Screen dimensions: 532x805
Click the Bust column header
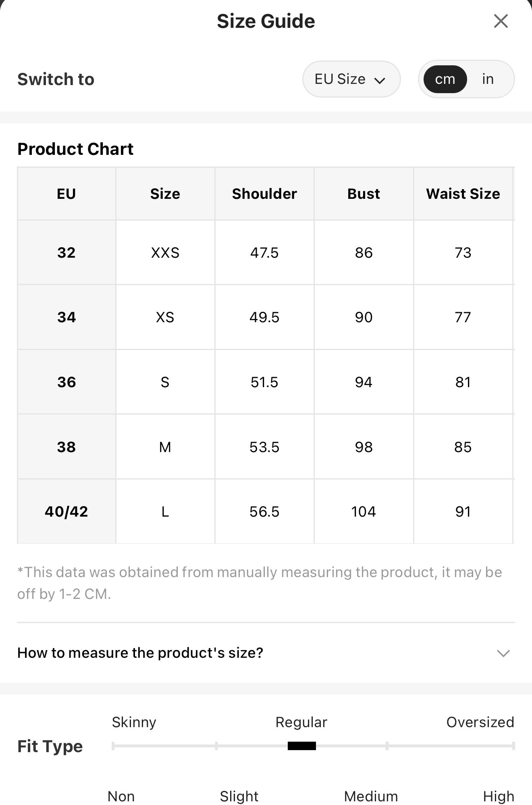tap(364, 194)
